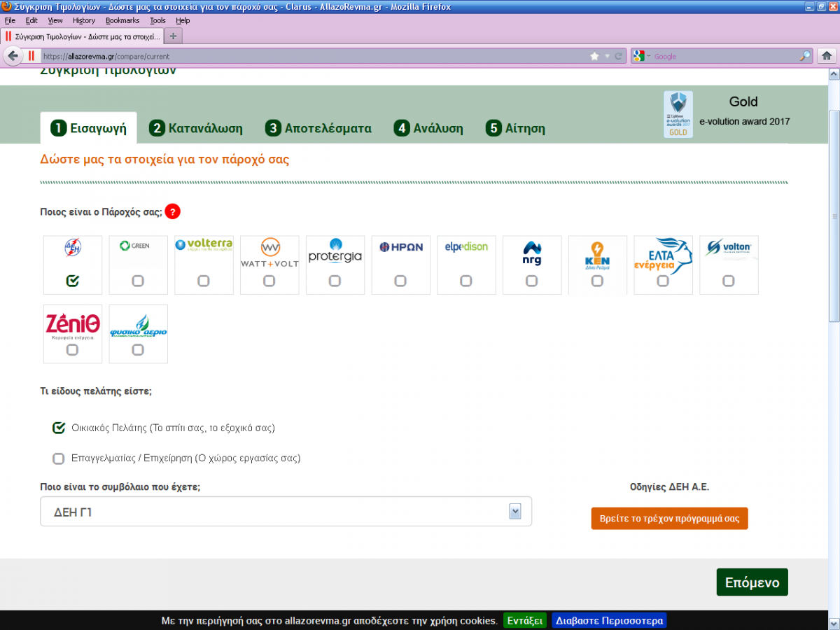The width and height of the screenshot is (840, 630).
Task: Click the Watt+Volt provider logo
Action: (x=269, y=253)
